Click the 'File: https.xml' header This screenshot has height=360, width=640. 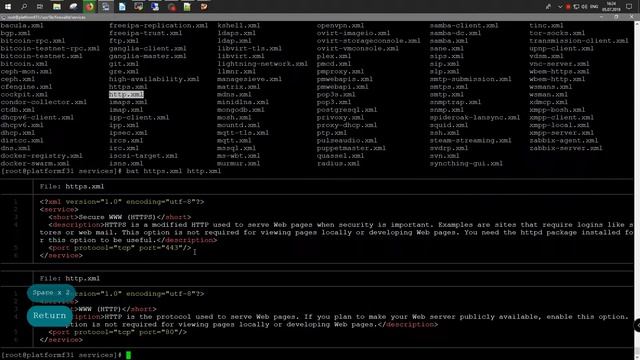pos(72,187)
